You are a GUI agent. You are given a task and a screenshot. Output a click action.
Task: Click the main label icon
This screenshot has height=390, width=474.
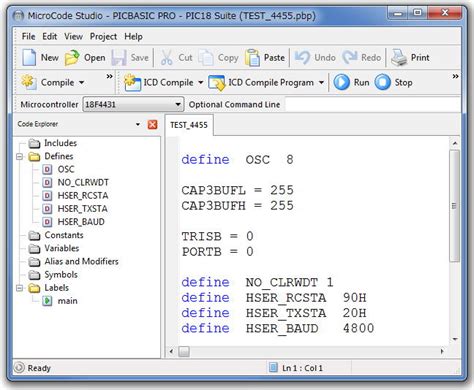47,301
